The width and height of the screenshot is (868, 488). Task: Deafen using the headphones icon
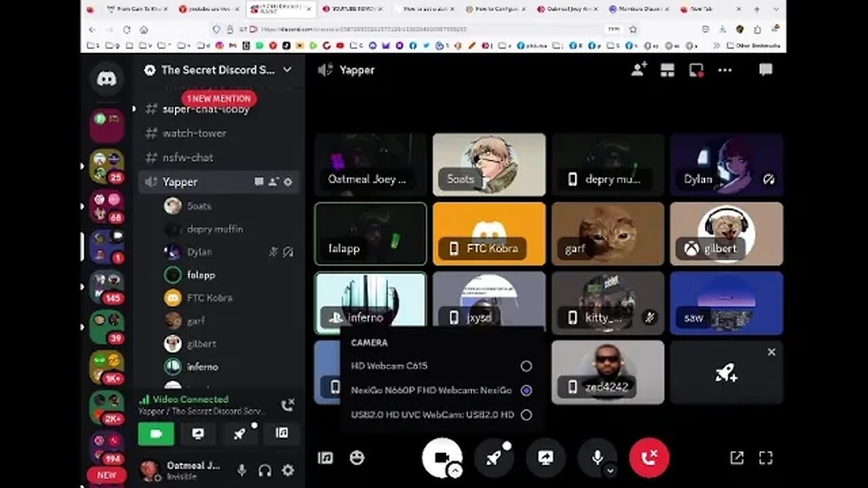click(265, 470)
